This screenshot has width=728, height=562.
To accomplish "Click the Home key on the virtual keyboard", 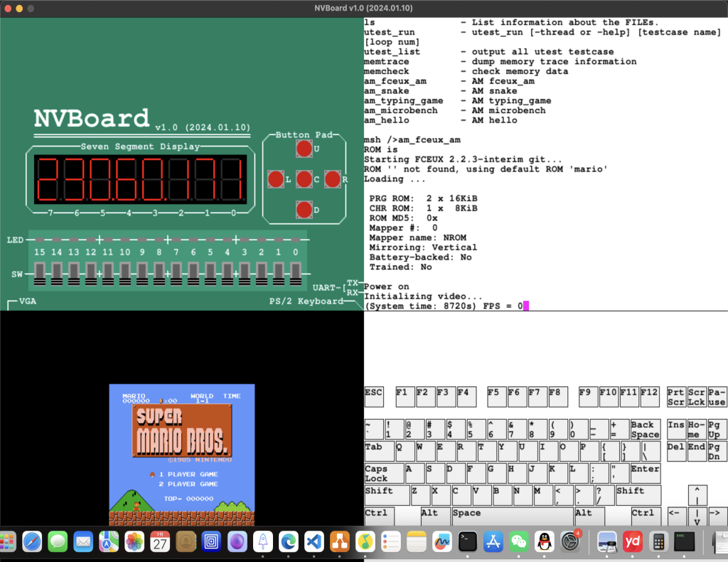I will 697,430.
